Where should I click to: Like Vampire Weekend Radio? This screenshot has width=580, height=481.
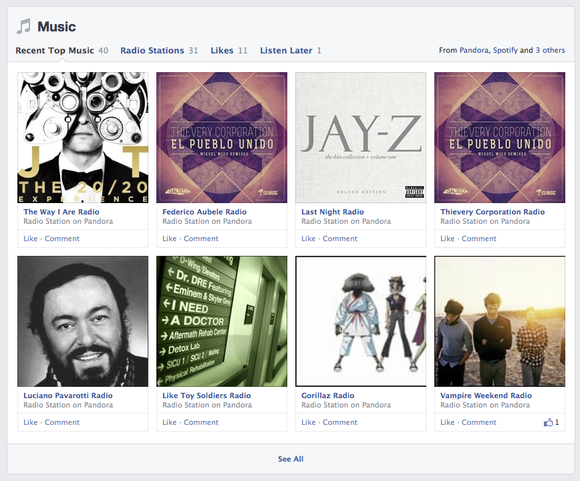pyautogui.click(x=447, y=422)
